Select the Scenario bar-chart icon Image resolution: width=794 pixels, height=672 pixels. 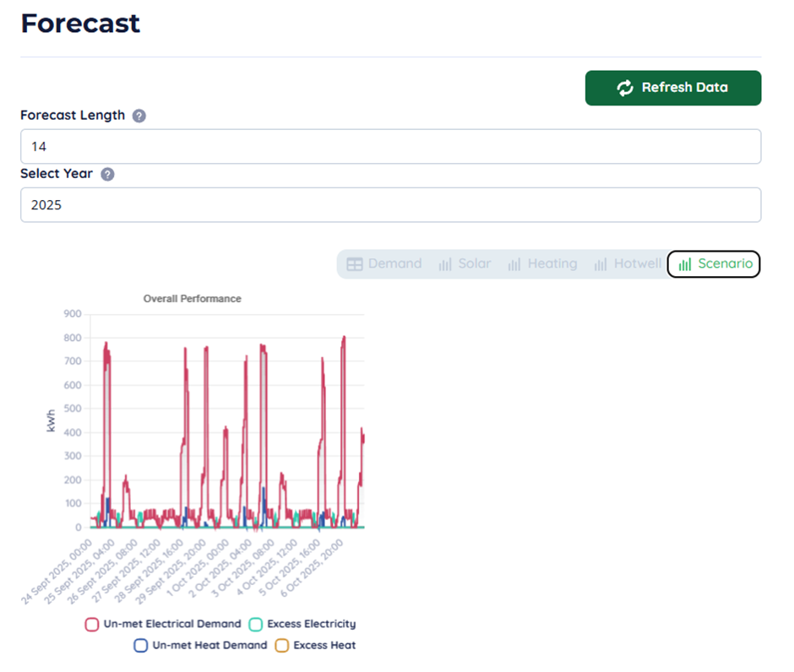(x=683, y=263)
